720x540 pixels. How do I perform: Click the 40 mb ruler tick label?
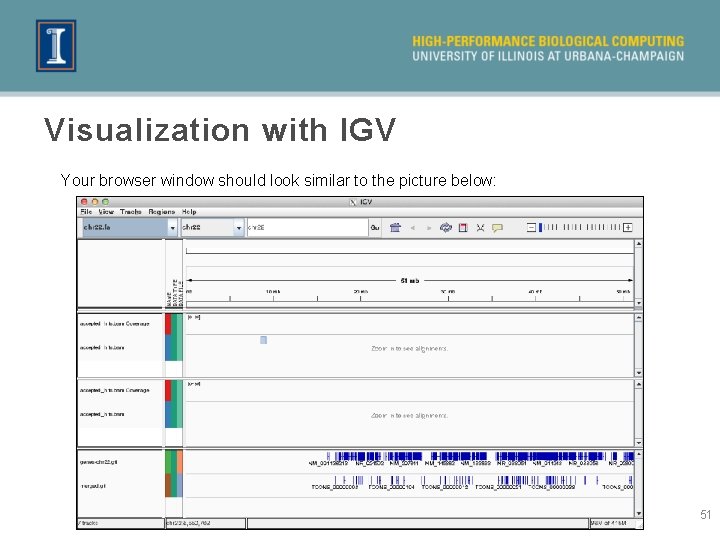pos(535,292)
